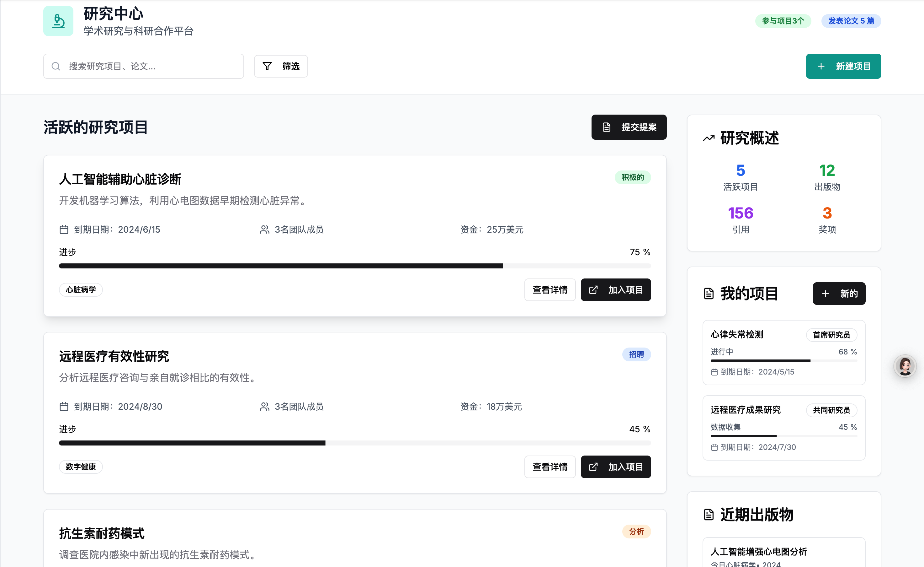Screen dimensions: 924x567
Task: Click the funnel filter icon
Action: pyautogui.click(x=267, y=67)
